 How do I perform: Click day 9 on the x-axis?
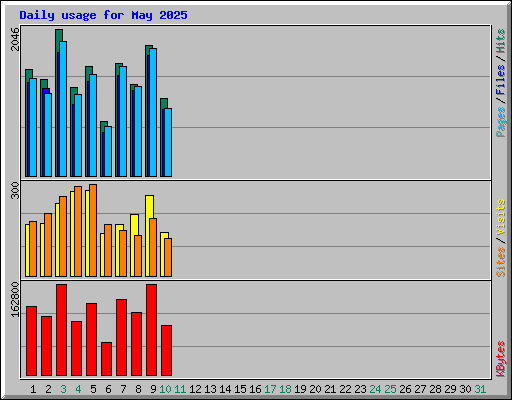pos(153,389)
